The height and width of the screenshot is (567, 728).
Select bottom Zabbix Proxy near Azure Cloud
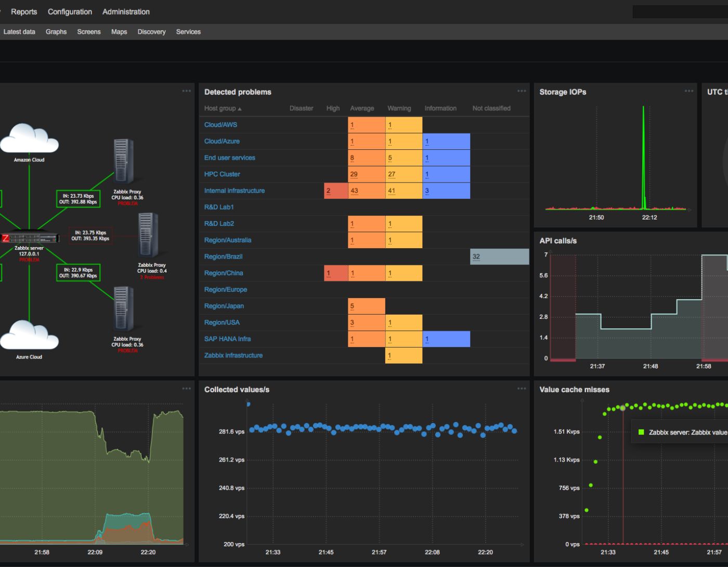click(123, 309)
